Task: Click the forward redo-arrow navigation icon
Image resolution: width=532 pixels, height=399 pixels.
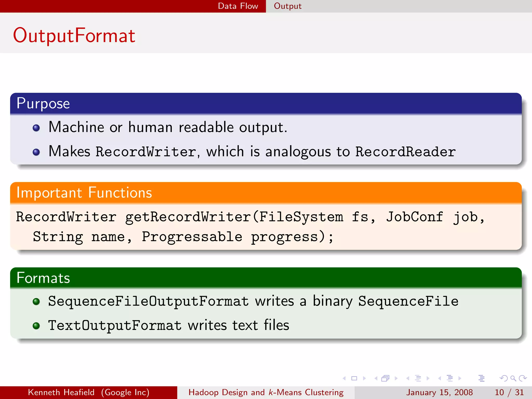Action: pyautogui.click(x=523, y=378)
